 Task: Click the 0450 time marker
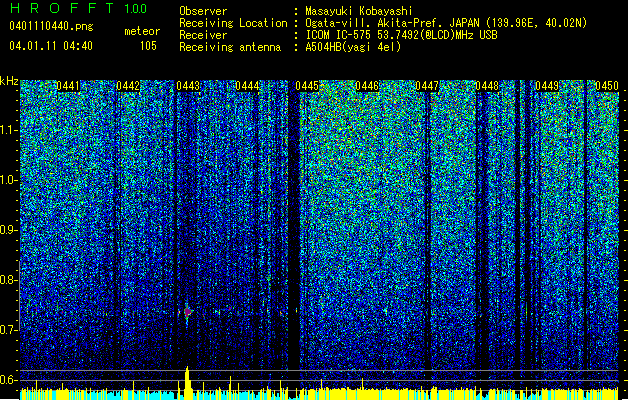click(607, 86)
